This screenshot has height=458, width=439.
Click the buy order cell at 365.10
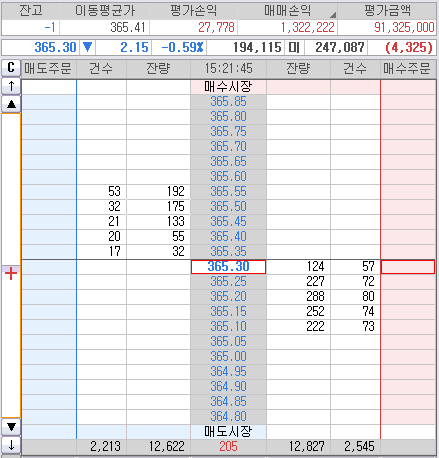(x=408, y=327)
